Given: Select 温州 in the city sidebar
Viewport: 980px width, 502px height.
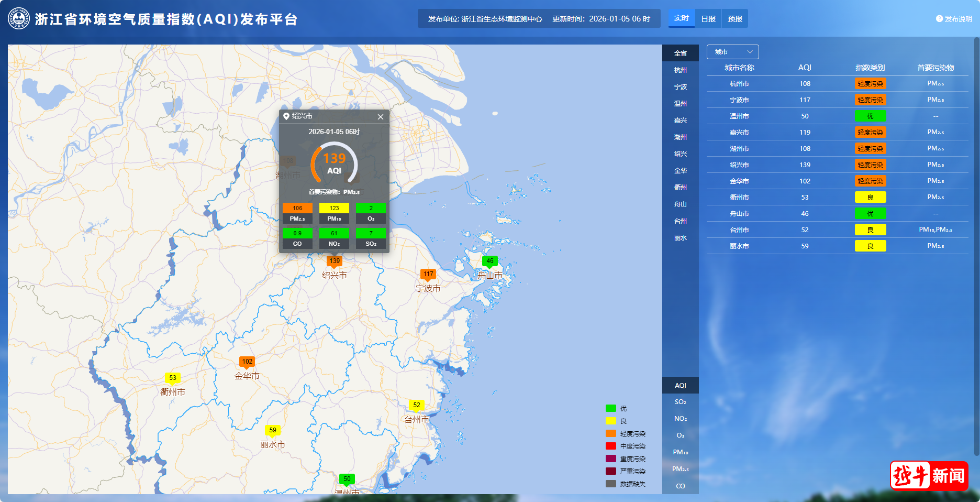Looking at the screenshot, I should [680, 104].
